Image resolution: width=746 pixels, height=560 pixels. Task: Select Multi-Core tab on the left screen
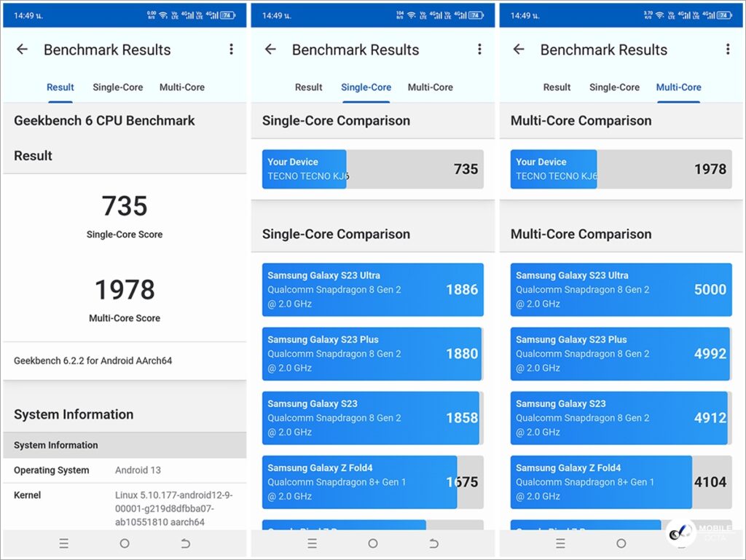pos(182,87)
